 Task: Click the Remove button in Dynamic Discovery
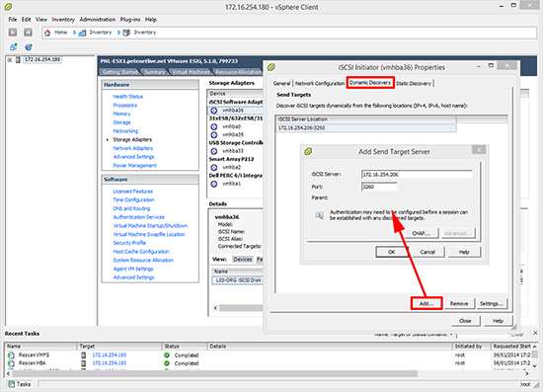coord(459,303)
